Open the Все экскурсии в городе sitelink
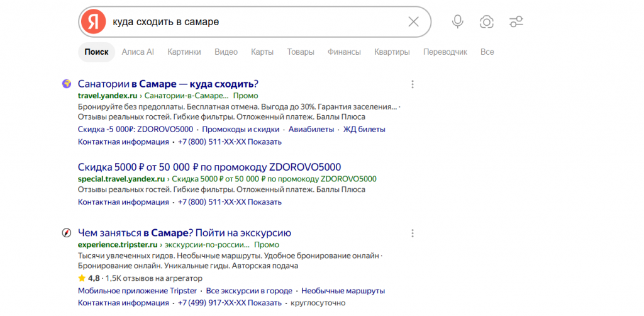Image resolution: width=644 pixels, height=316 pixels. (249, 291)
